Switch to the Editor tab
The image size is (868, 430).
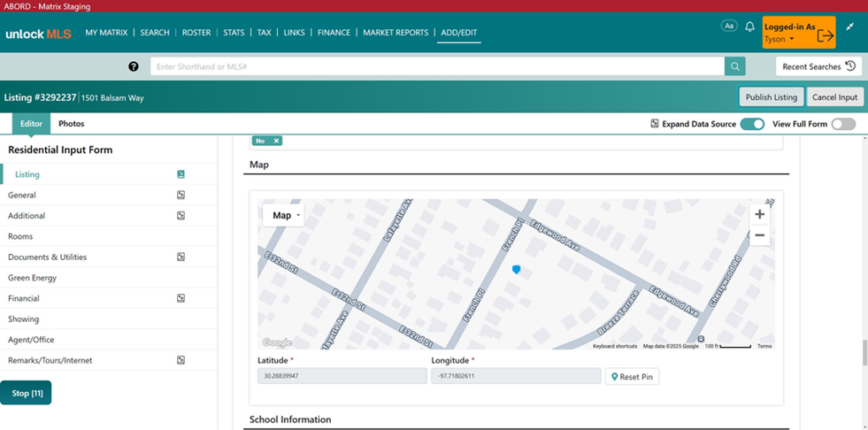click(31, 124)
